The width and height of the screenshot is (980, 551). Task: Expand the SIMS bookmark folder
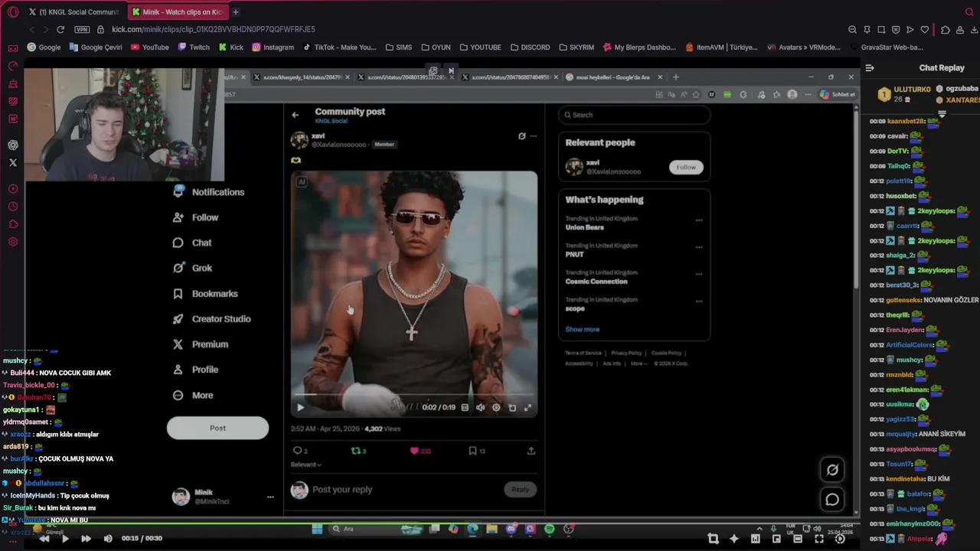point(398,47)
